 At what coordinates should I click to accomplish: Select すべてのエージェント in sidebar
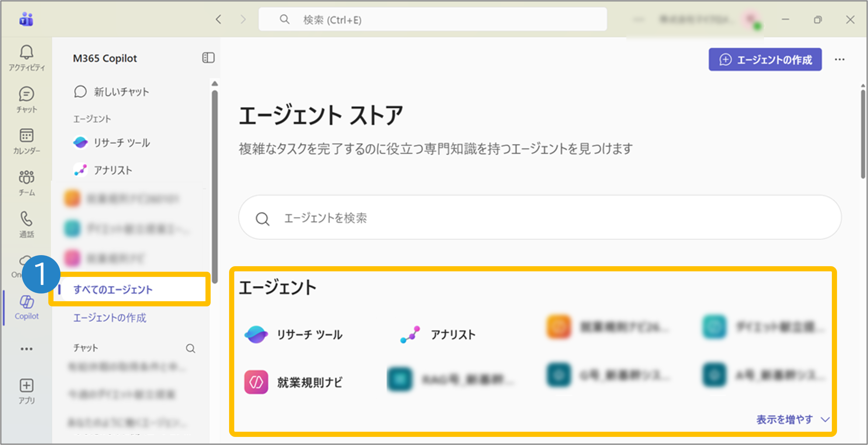click(x=113, y=290)
